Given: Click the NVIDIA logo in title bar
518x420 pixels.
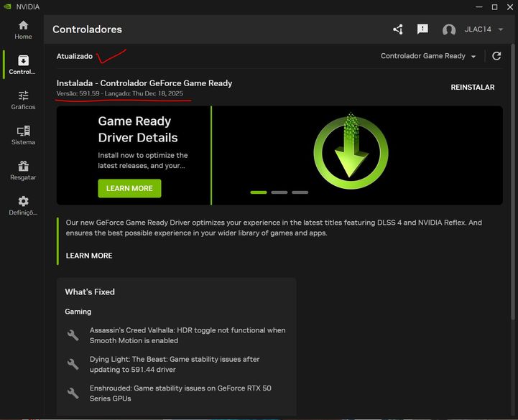Looking at the screenshot, I should [9, 6].
